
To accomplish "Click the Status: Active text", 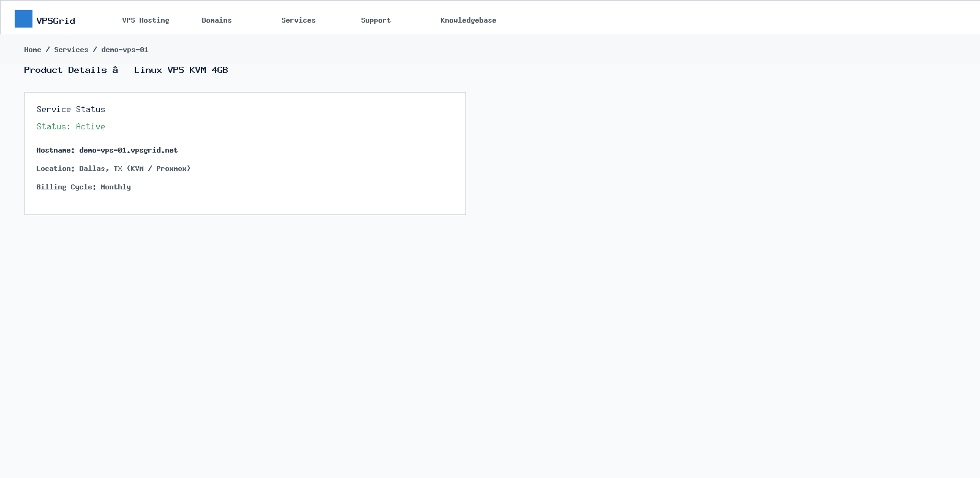I will [x=71, y=126].
